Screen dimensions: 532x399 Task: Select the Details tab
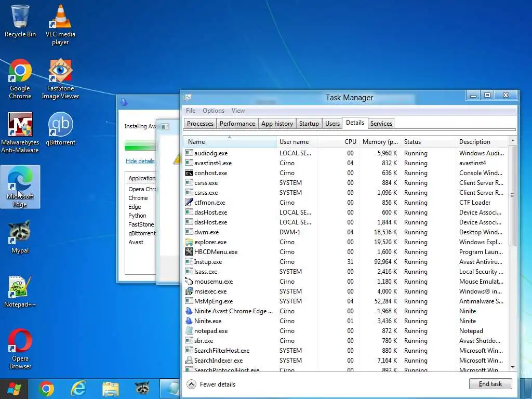pyautogui.click(x=355, y=123)
